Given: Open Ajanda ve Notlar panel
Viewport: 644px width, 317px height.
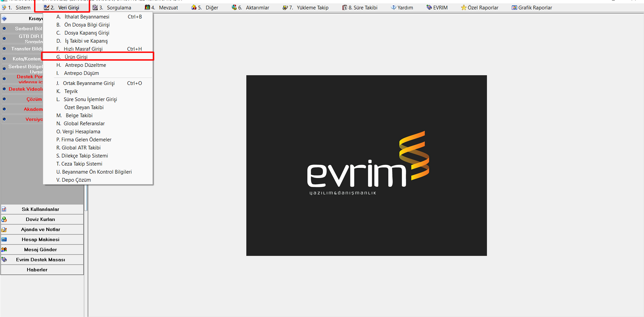Looking at the screenshot, I should [x=42, y=229].
